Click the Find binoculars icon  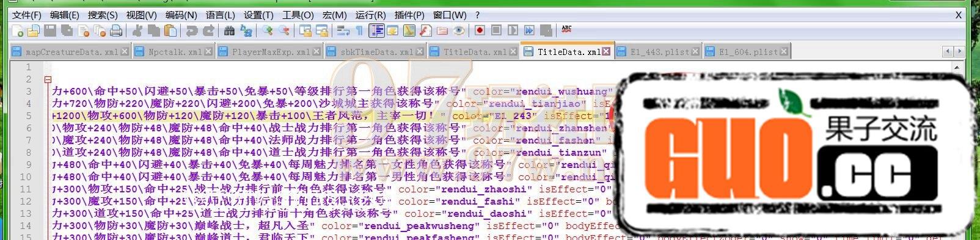pos(230,30)
